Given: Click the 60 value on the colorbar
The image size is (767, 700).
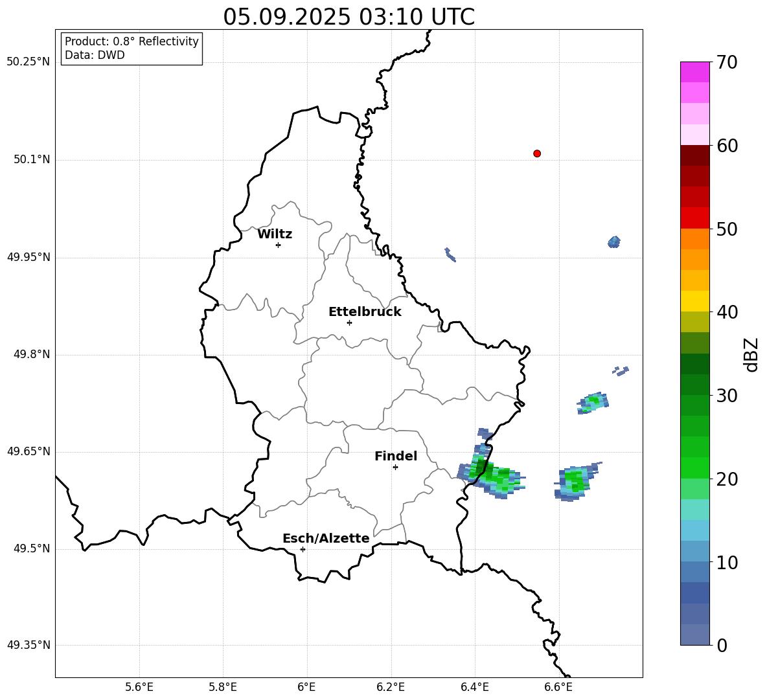Looking at the screenshot, I should pyautogui.click(x=727, y=146).
